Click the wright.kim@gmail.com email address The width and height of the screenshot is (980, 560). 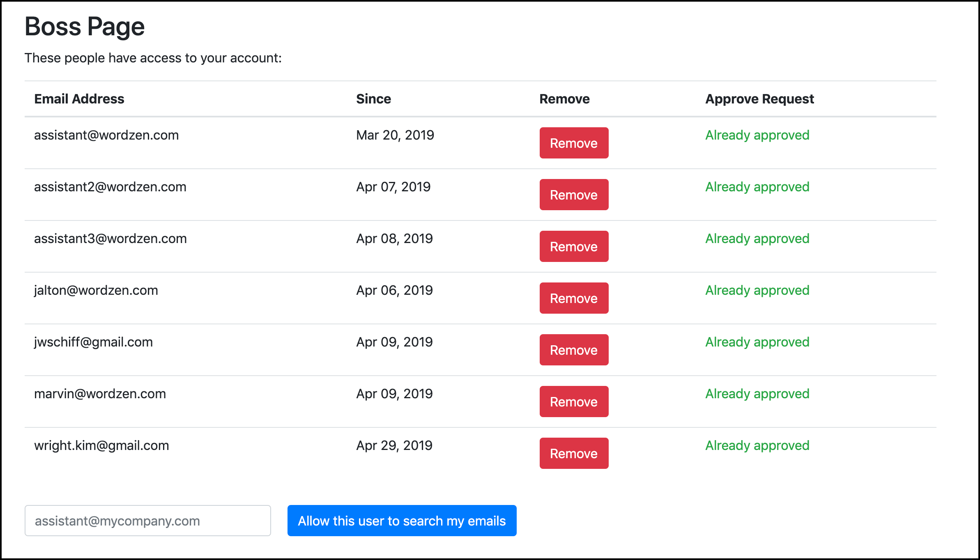click(x=101, y=445)
